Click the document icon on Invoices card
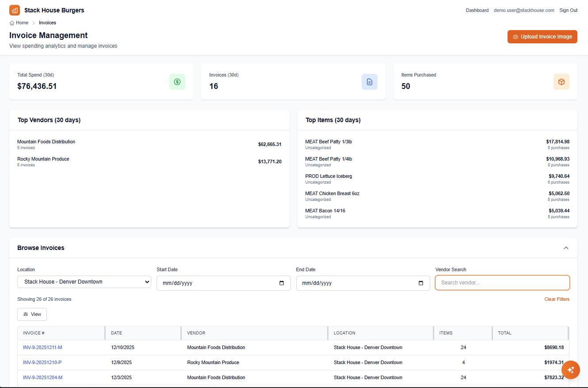The height and width of the screenshot is (388, 588). tap(370, 82)
